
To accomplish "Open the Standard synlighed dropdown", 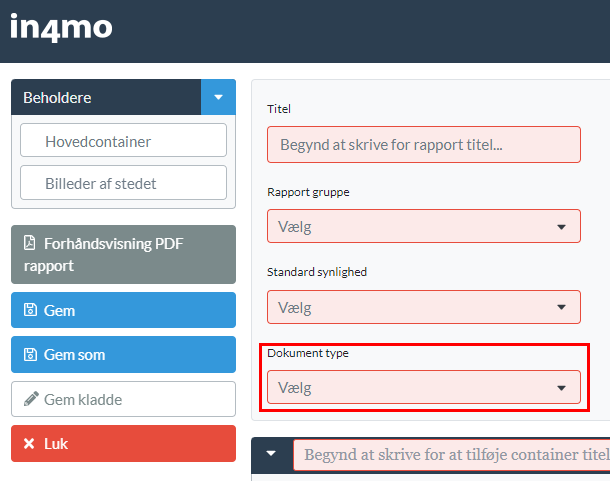I will point(423,307).
